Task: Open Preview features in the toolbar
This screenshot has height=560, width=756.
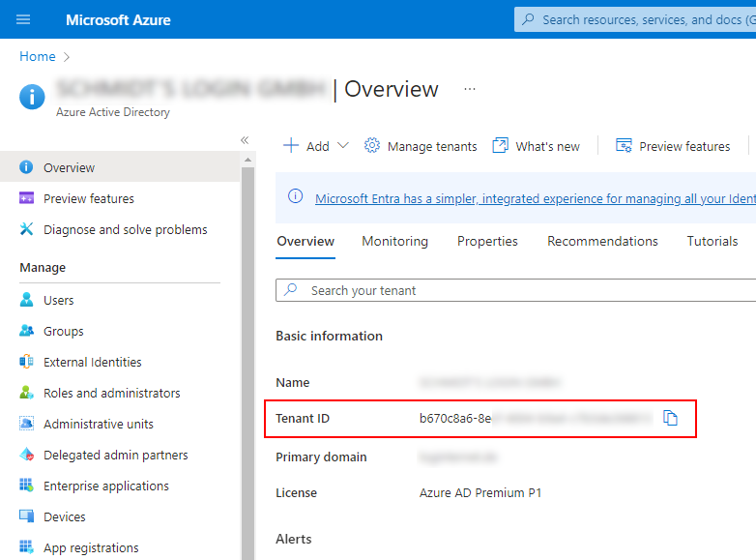Action: (x=684, y=146)
